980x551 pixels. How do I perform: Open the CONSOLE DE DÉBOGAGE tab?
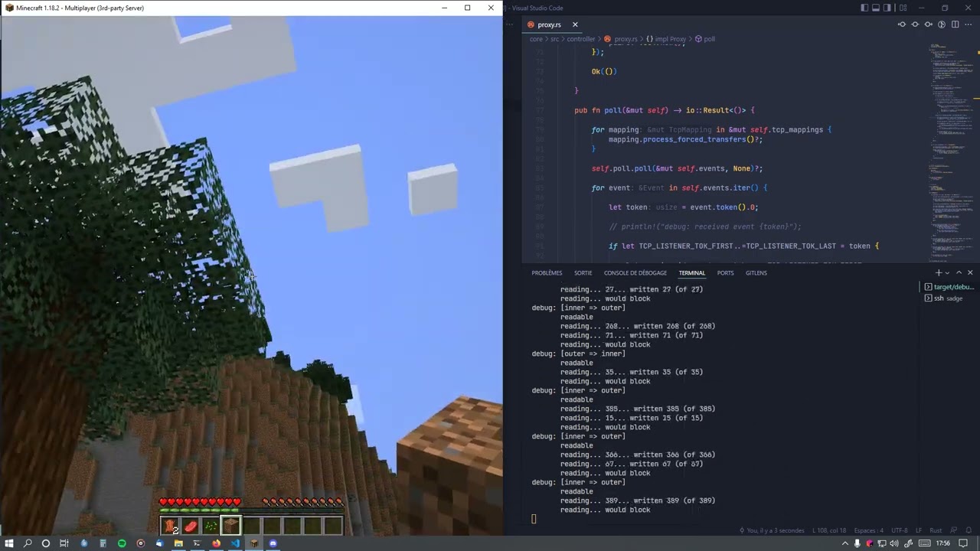[x=635, y=273]
